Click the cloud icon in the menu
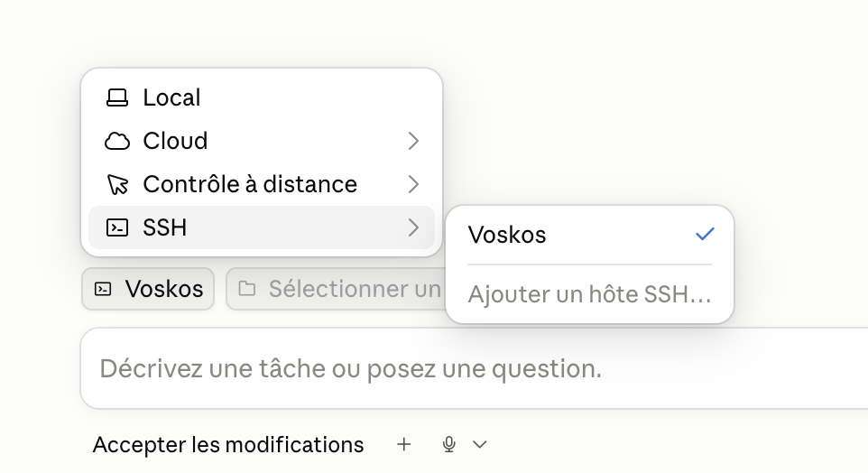The width and height of the screenshot is (868, 473). pos(116,141)
